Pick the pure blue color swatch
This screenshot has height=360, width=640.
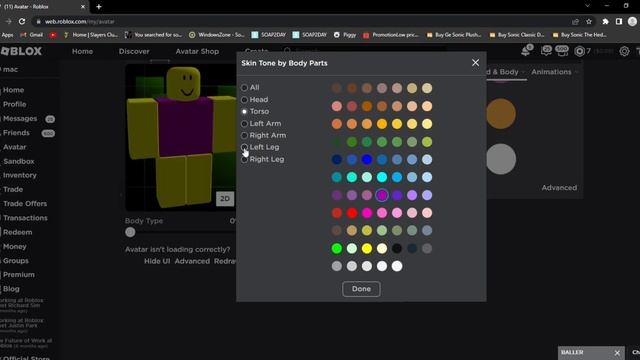pos(367,160)
